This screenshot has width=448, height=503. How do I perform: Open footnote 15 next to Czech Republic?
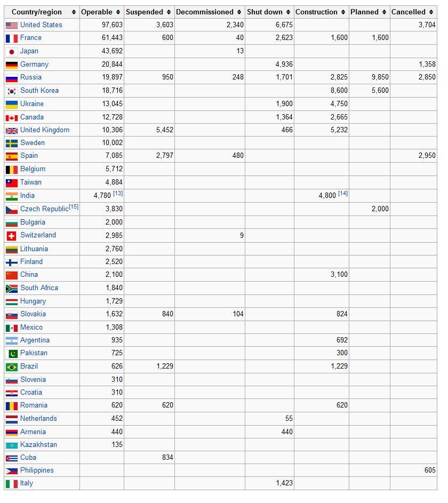click(74, 207)
